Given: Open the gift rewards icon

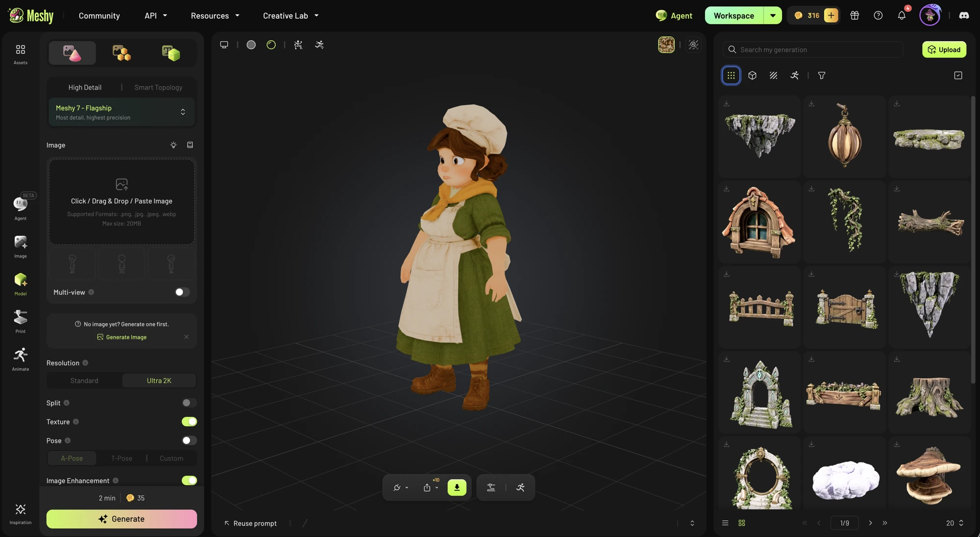Looking at the screenshot, I should coord(855,16).
